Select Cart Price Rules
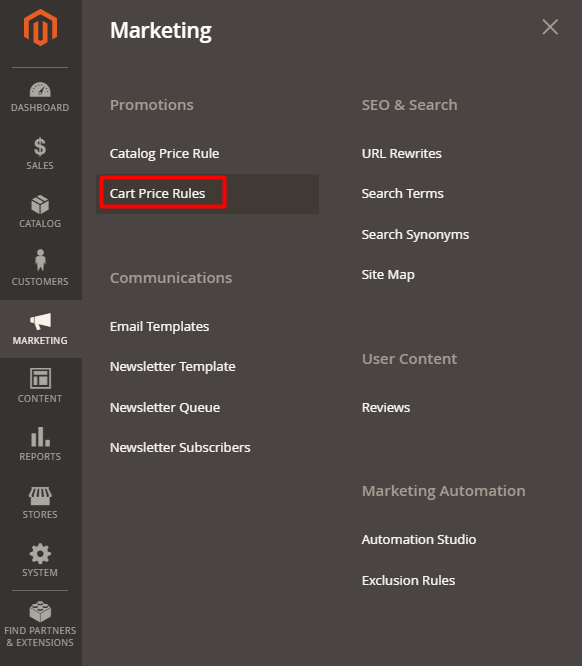The width and height of the screenshot is (582, 666). coord(157,193)
